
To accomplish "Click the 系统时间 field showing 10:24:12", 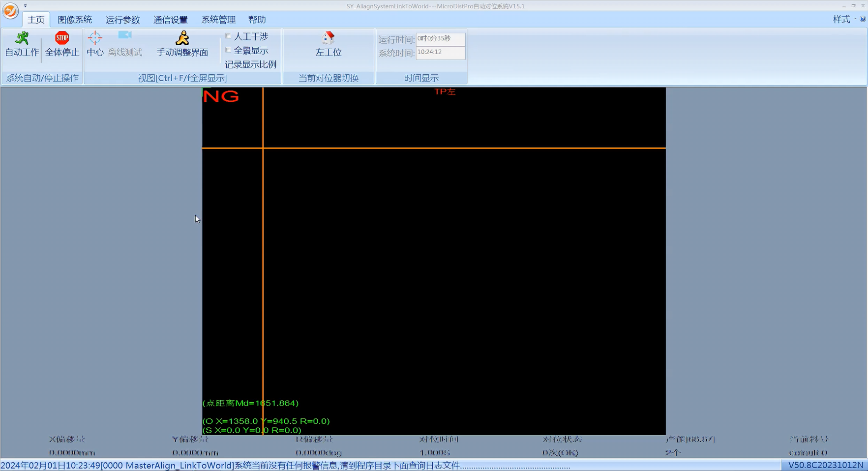I will click(440, 53).
